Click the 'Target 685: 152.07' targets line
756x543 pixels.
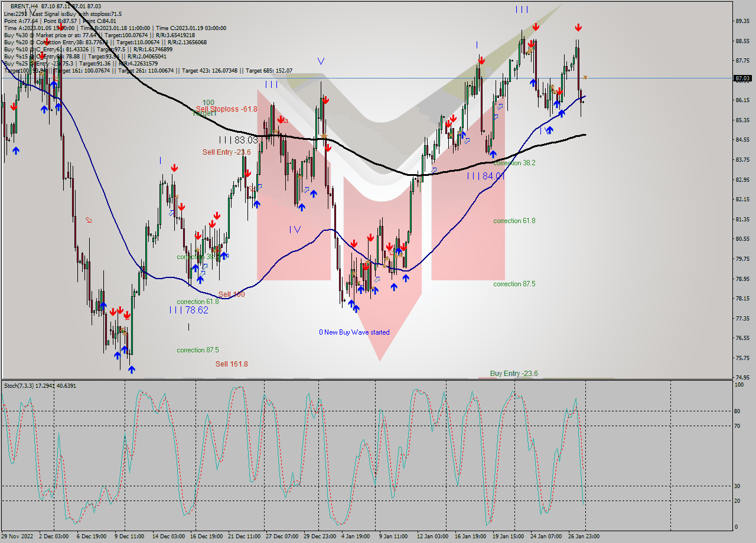148,70
